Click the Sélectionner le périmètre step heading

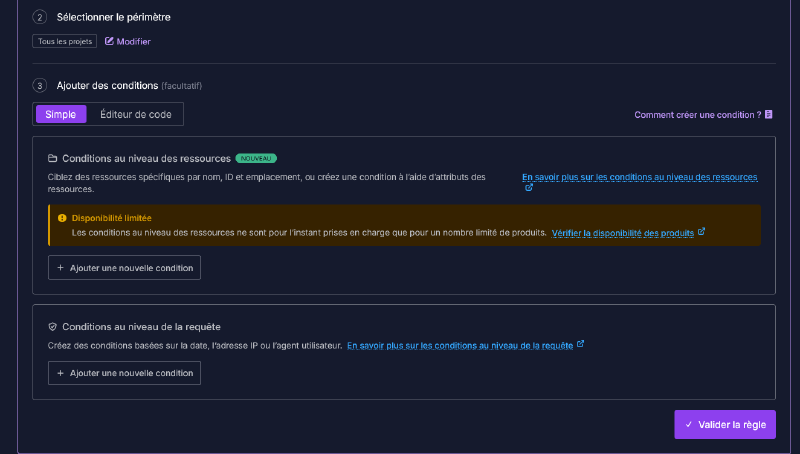pyautogui.click(x=113, y=17)
